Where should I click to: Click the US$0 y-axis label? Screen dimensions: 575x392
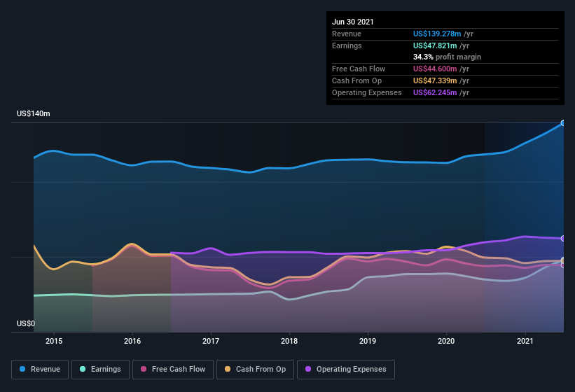coord(26,323)
